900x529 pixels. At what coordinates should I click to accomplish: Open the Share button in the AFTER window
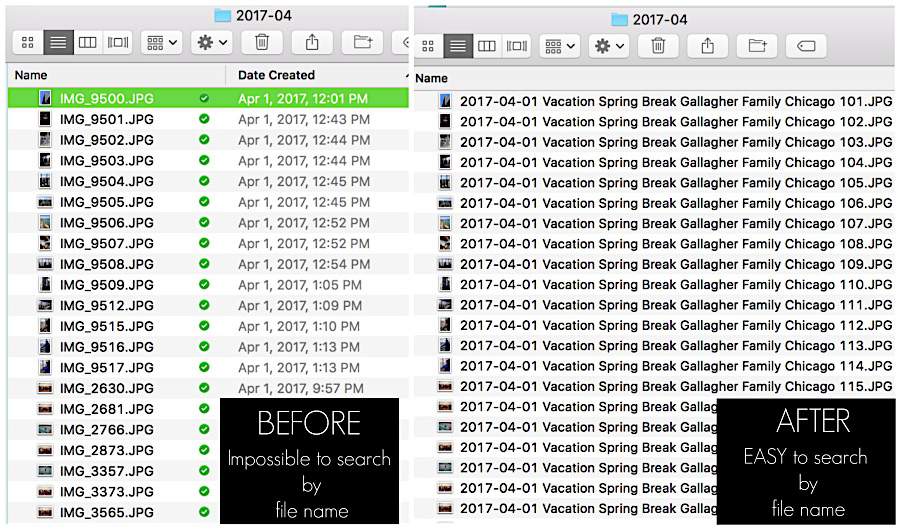[x=708, y=46]
